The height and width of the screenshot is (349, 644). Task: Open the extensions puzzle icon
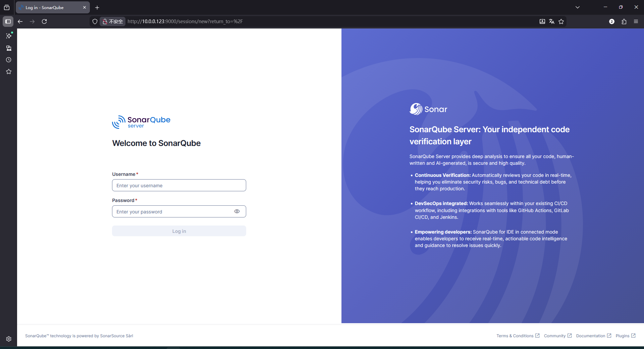(x=624, y=21)
